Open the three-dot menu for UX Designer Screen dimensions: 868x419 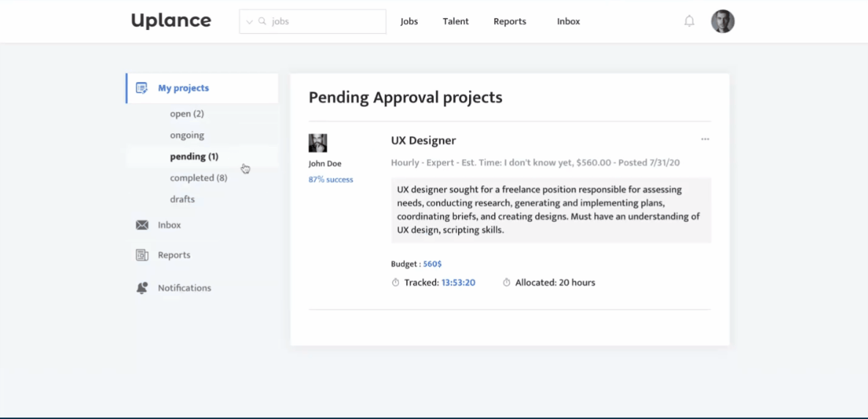coord(705,139)
